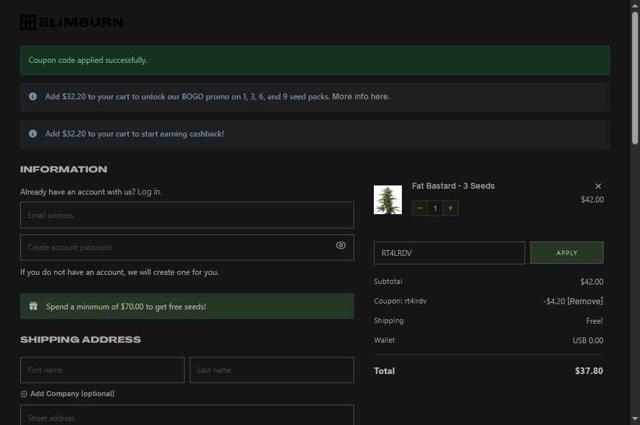Click scrollbar up arrow
Image resolution: width=640 pixels, height=425 pixels.
pos(635,6)
